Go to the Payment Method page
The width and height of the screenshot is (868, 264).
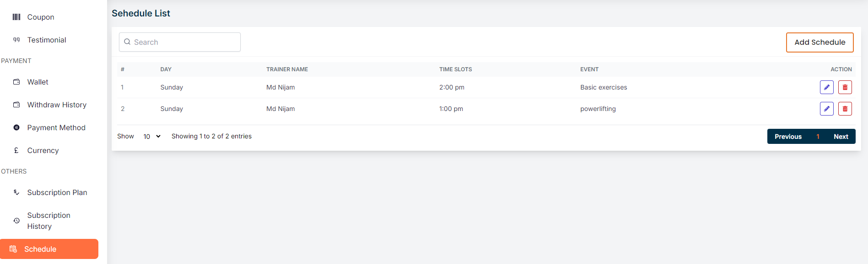click(x=56, y=127)
